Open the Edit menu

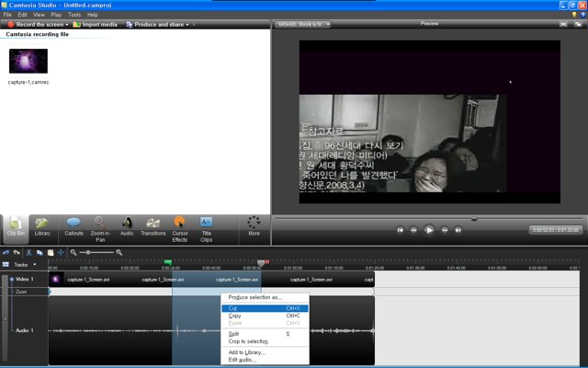22,15
